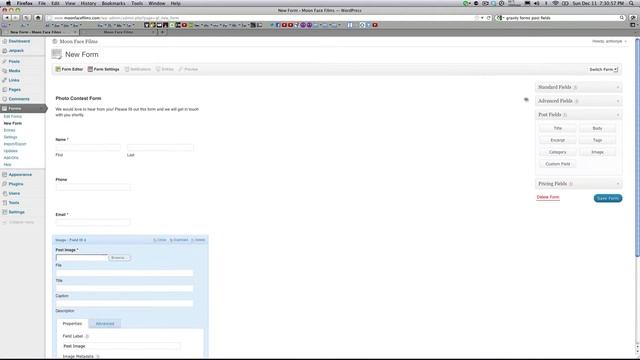The height and width of the screenshot is (360, 640).
Task: Open the Apple menu
Action: point(8,3)
